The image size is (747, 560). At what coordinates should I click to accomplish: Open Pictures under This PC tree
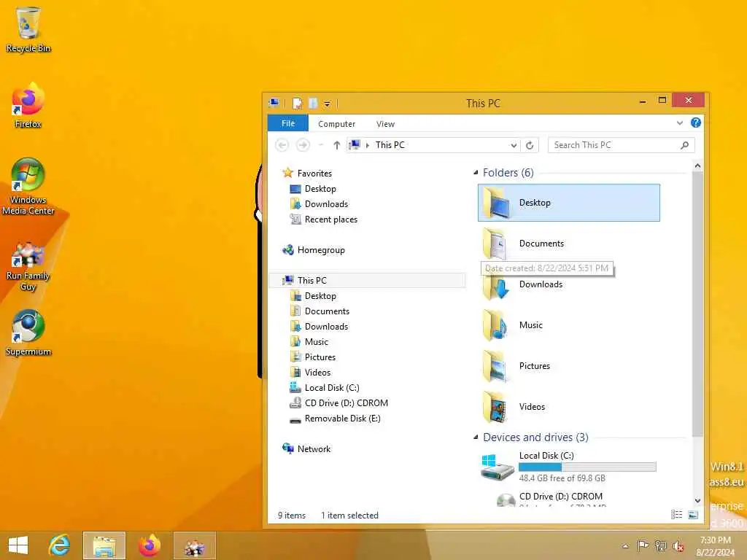click(313, 357)
